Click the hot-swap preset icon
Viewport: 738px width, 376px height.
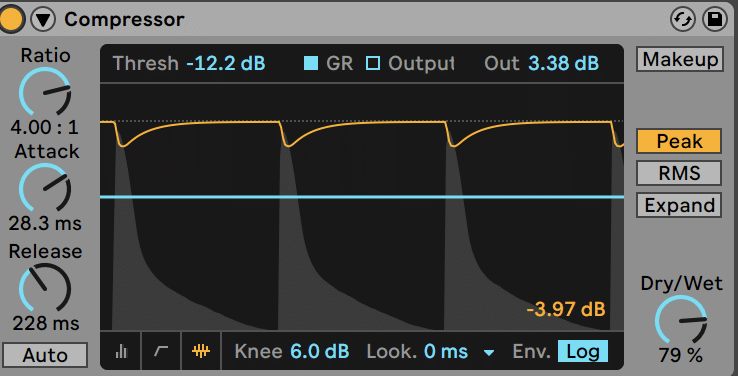tap(682, 20)
